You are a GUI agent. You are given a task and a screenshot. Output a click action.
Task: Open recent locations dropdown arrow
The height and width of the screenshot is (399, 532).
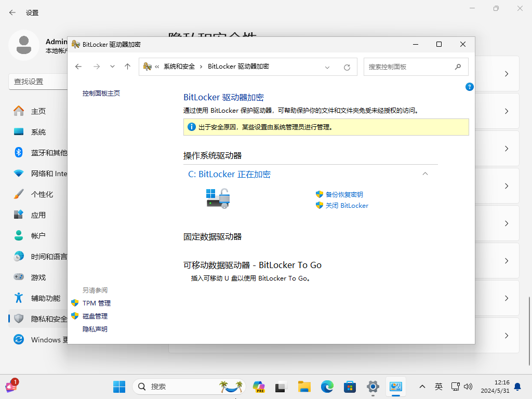pos(112,66)
